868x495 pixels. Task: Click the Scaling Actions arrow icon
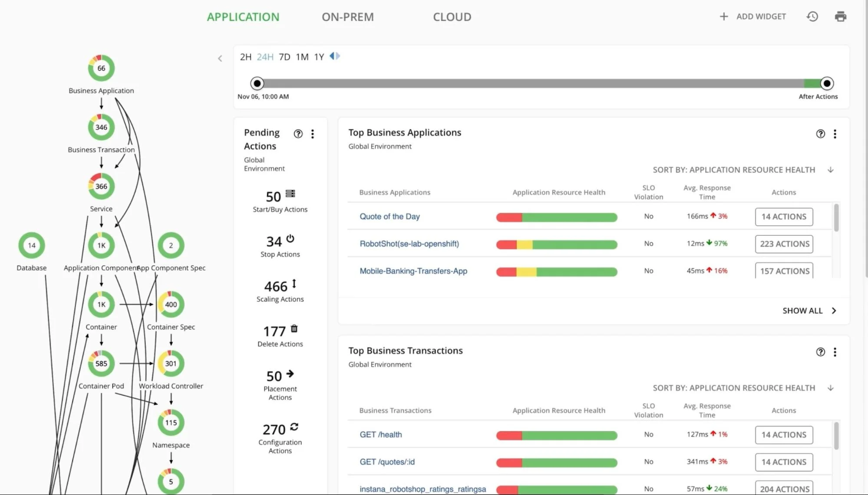294,284
